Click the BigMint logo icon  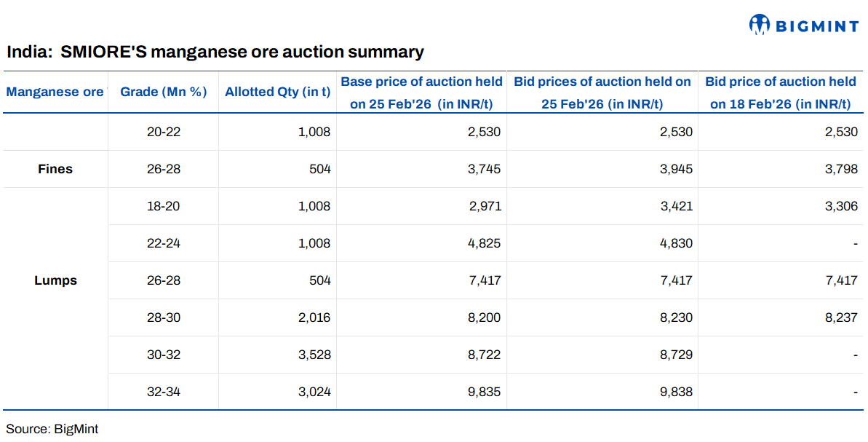[759, 25]
